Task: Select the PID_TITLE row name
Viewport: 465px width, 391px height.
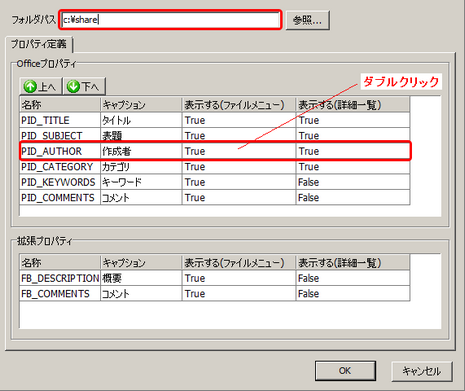Action: (60, 120)
